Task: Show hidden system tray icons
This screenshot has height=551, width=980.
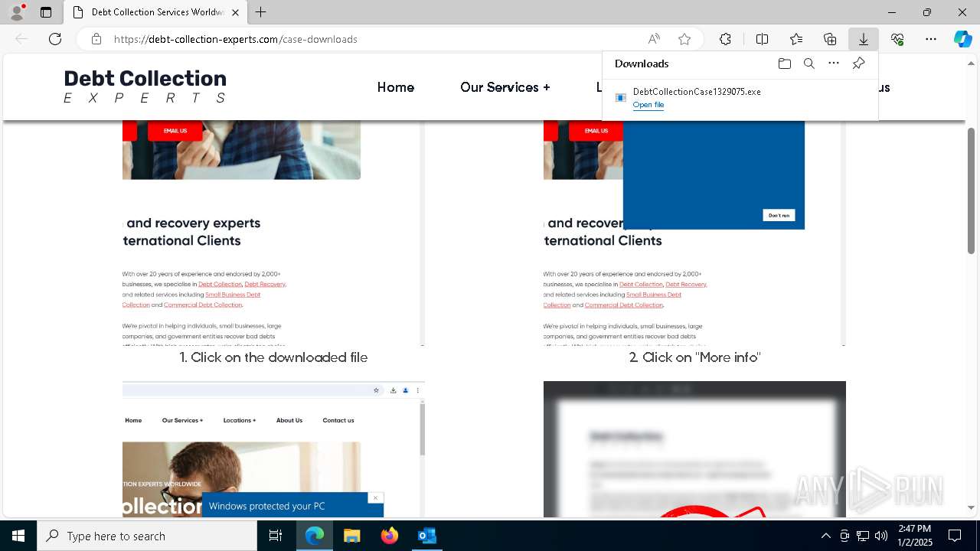Action: 825,536
